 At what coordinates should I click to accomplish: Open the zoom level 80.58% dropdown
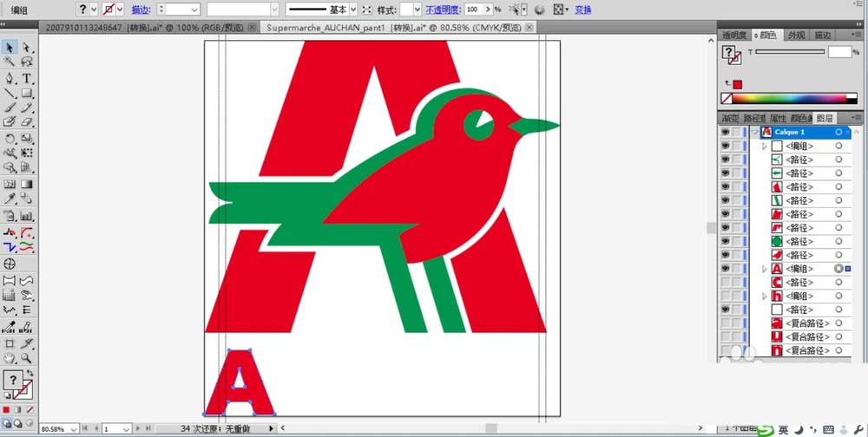(x=72, y=428)
